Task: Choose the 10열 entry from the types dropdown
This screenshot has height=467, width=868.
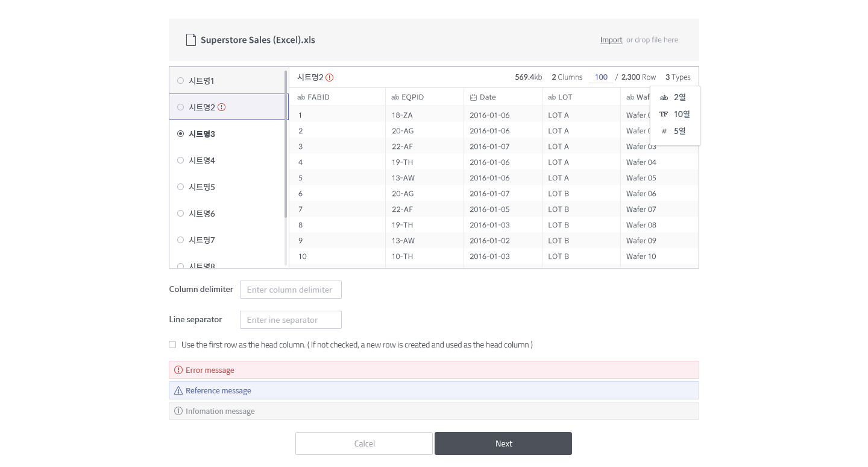Action: (682, 114)
